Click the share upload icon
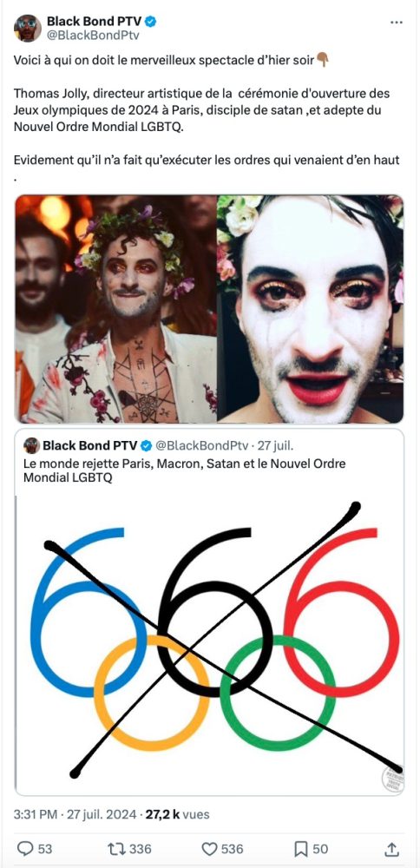The width and height of the screenshot is (420, 868). pyautogui.click(x=391, y=849)
